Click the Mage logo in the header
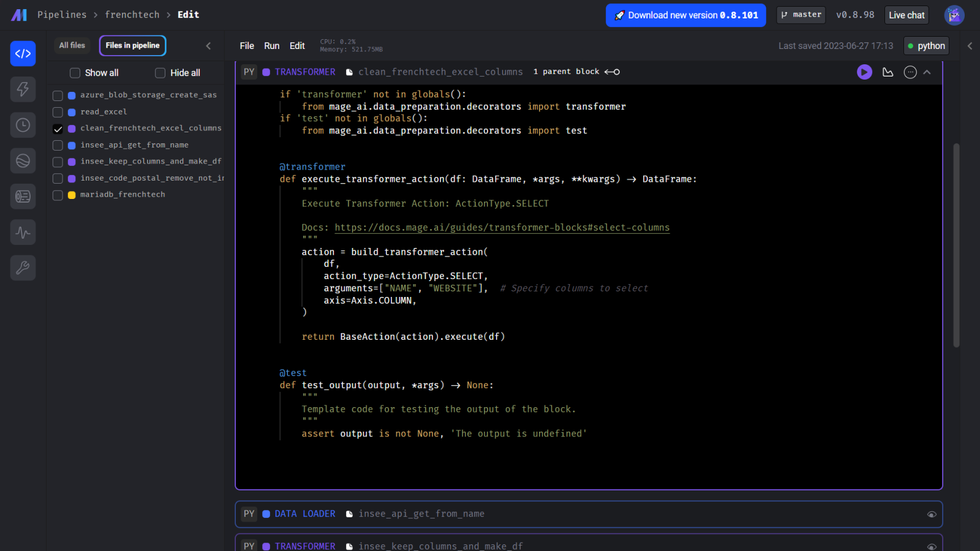 [19, 15]
